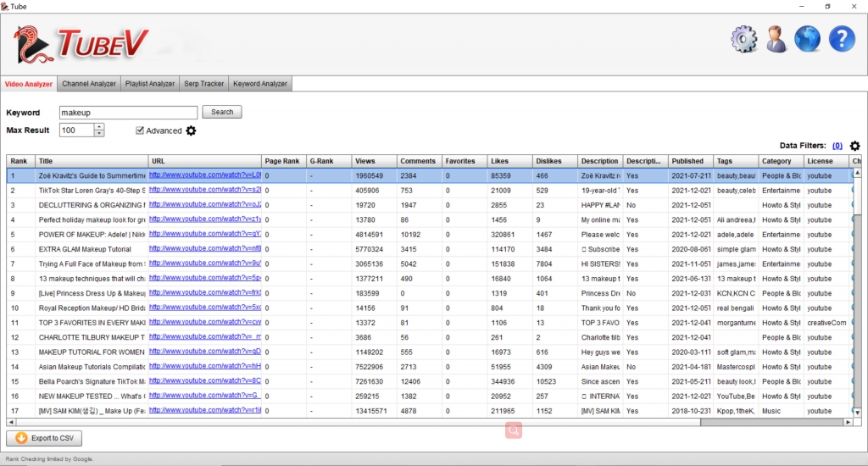The width and height of the screenshot is (868, 466).
Task: Open URL link for Zoë Kravitz video
Action: 205,175
